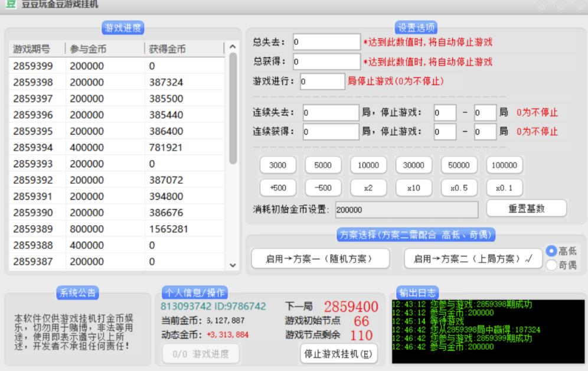
Task: Click the 总失去 input field
Action: pos(326,42)
